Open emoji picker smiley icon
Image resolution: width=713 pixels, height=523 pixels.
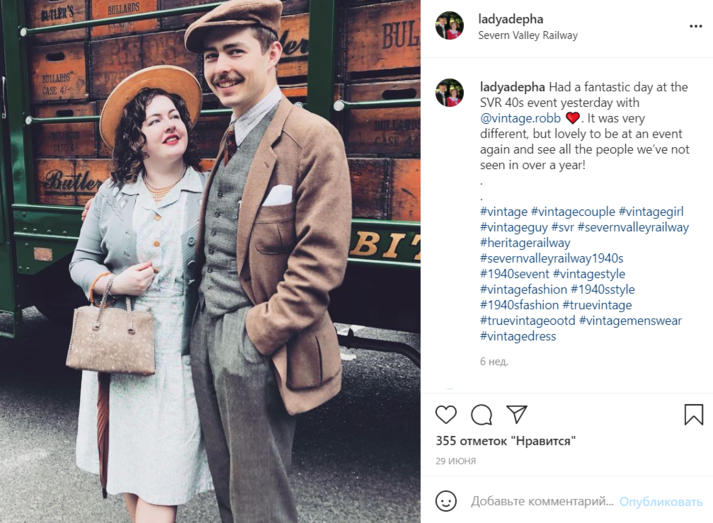coord(446,501)
